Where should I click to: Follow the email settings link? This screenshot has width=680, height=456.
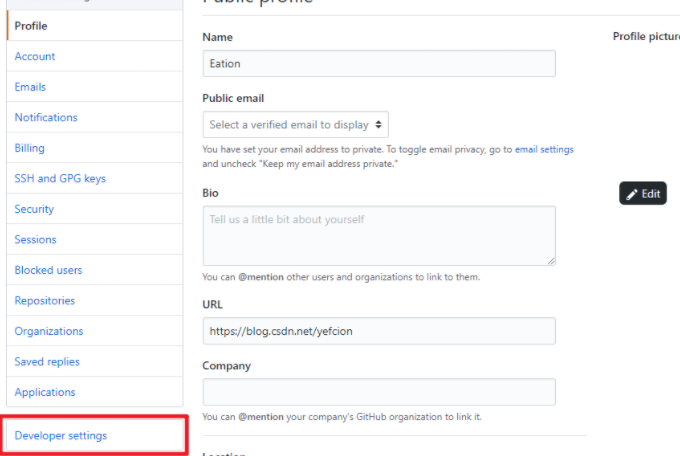[x=544, y=149]
